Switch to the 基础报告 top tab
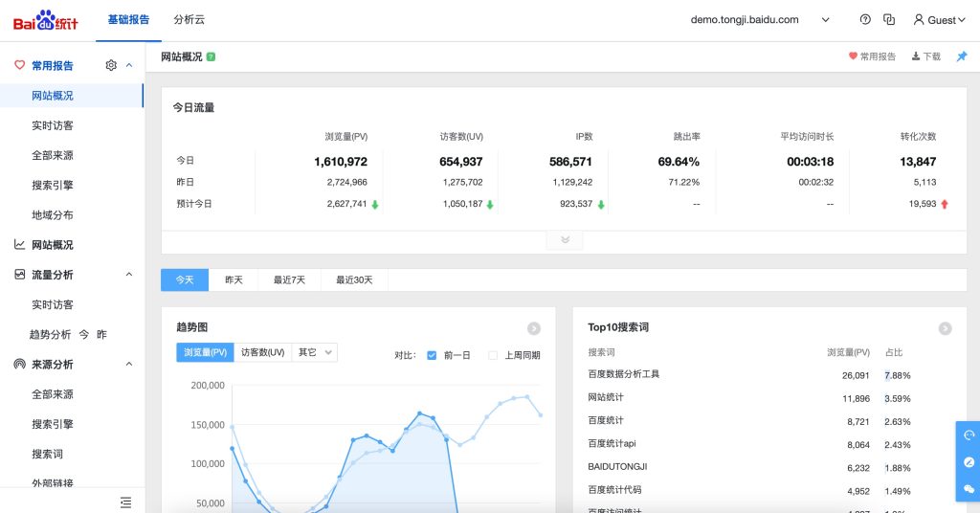 129,20
